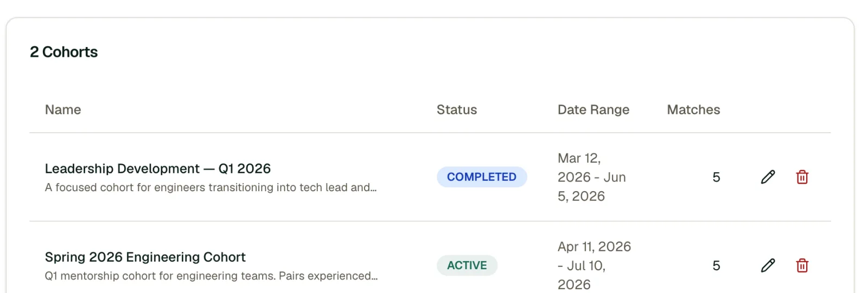Open Leadership Development — Q1 2026 cohort name
Viewport: 868px width, 293px height.
pos(158,168)
